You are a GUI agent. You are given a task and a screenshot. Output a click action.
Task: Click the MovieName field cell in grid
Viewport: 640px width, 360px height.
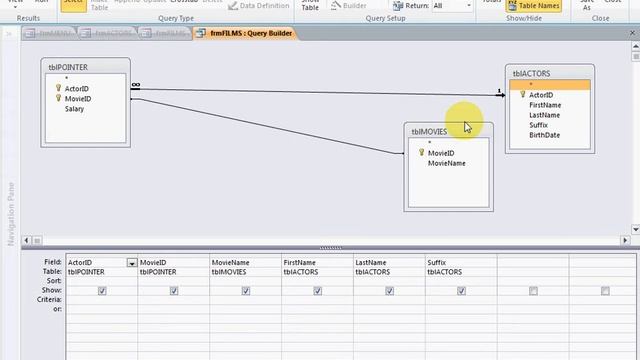click(x=245, y=262)
